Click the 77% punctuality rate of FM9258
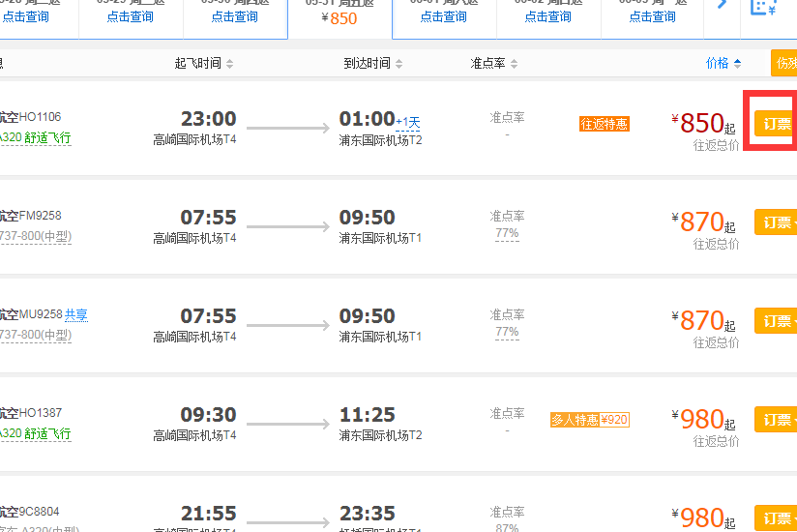The height and width of the screenshot is (532, 797). pyautogui.click(x=507, y=233)
